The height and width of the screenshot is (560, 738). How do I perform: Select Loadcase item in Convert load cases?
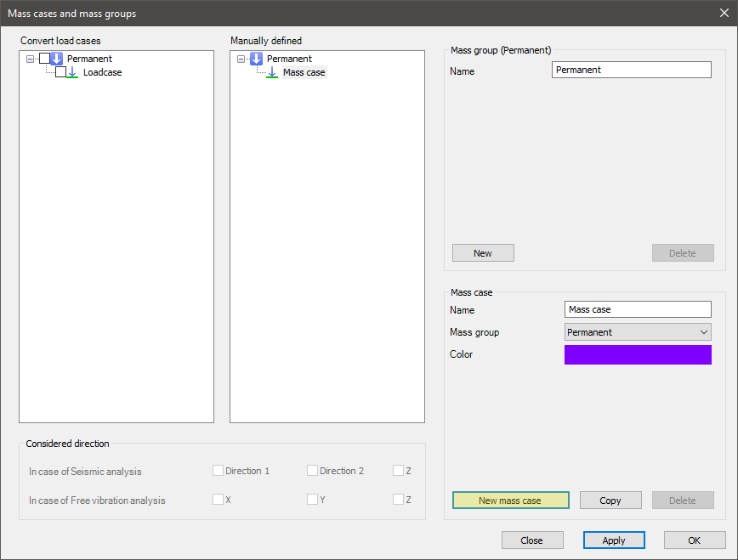(103, 72)
